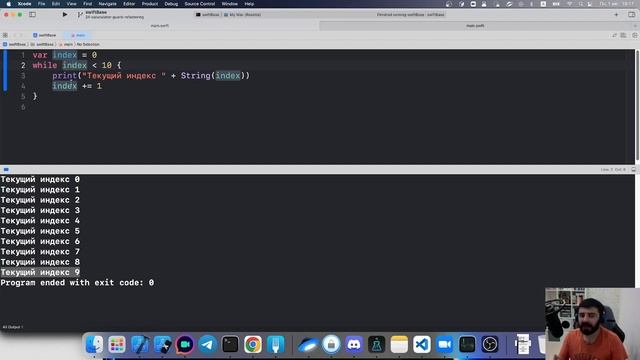Image resolution: width=640 pixels, height=360 pixels.
Task: Click console line 'Текущий индекс 0'
Action: 40,179
